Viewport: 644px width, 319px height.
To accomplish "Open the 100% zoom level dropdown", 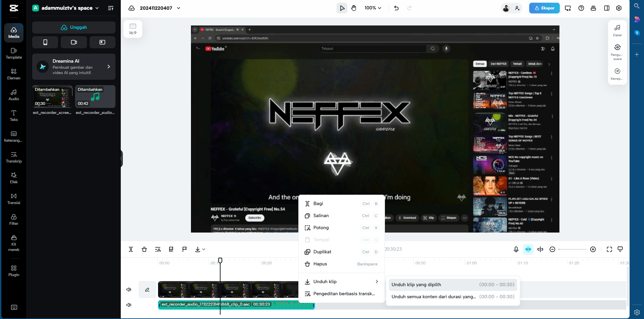I will coord(373,8).
